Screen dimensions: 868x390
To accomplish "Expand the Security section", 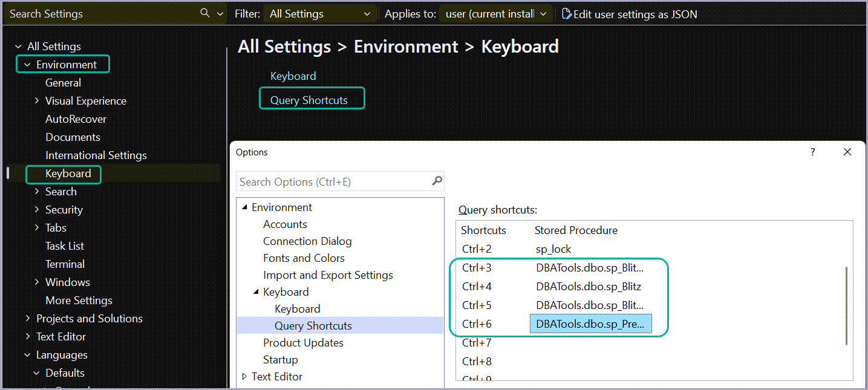I will [x=37, y=209].
